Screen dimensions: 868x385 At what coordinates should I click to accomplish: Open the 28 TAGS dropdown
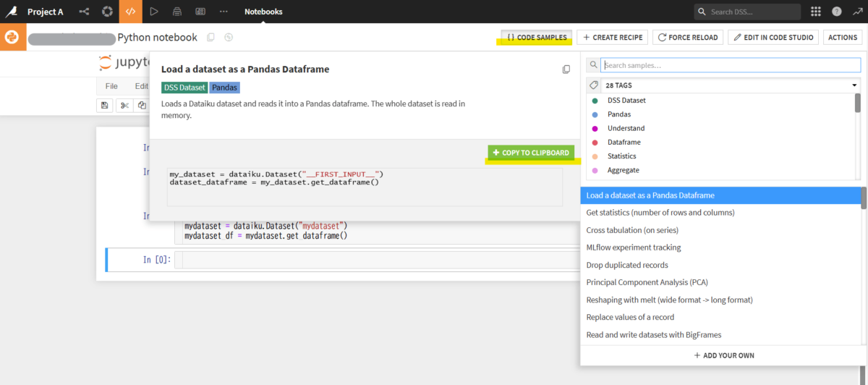[723, 85]
